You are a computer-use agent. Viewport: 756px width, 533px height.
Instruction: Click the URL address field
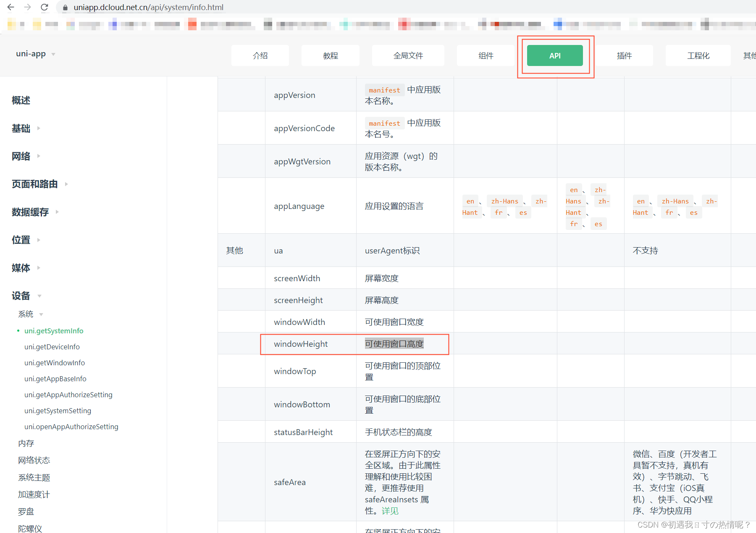pos(149,7)
